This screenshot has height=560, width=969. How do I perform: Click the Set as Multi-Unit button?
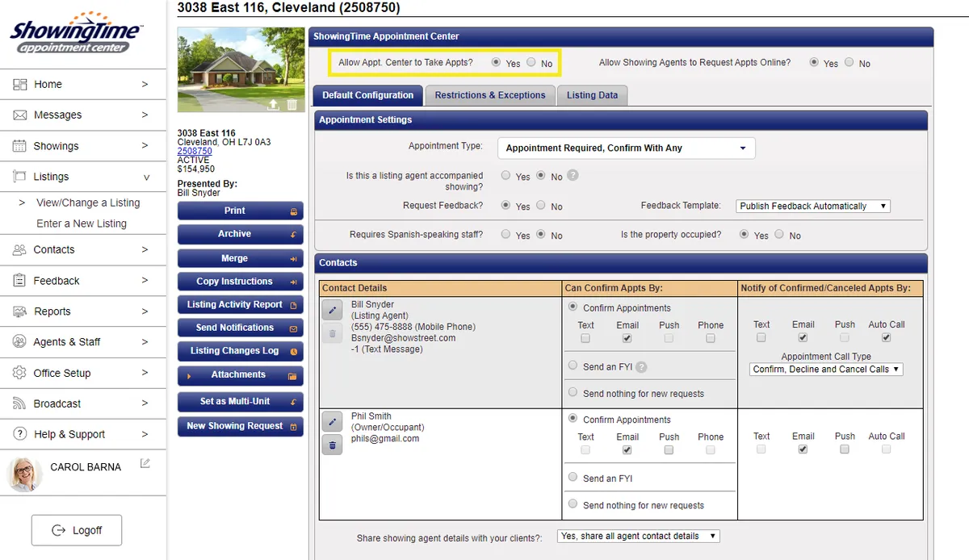(241, 402)
